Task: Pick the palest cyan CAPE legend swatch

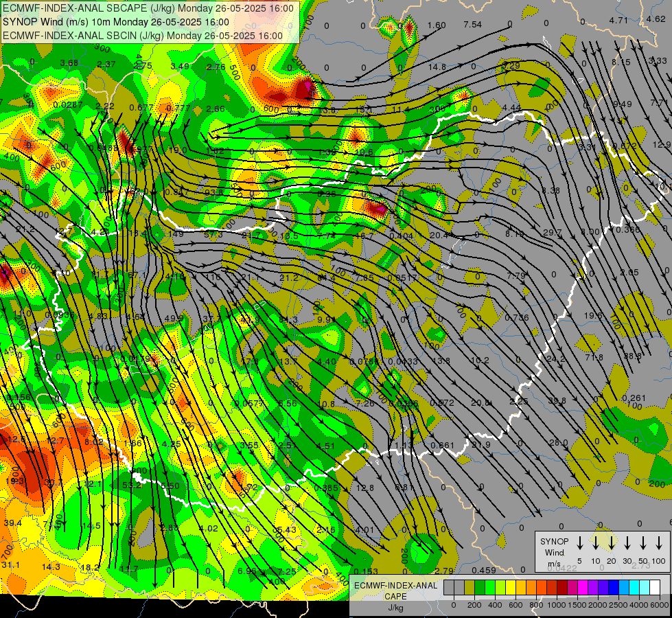Action: 645,587
